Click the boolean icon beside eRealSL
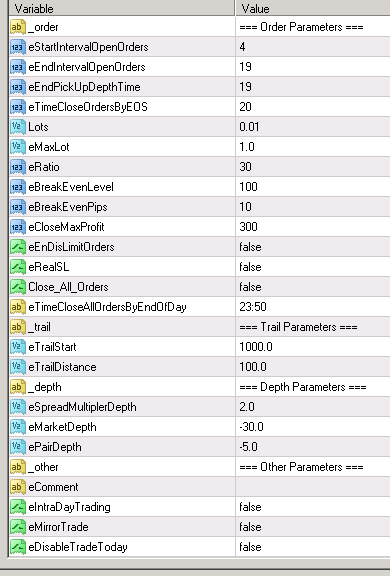The image size is (390, 576). 18,267
